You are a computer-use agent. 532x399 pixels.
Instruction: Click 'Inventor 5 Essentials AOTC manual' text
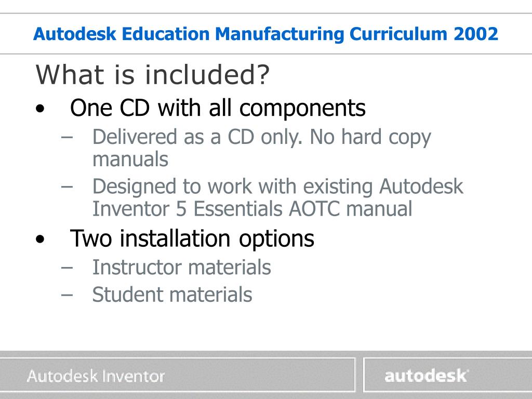[252, 209]
